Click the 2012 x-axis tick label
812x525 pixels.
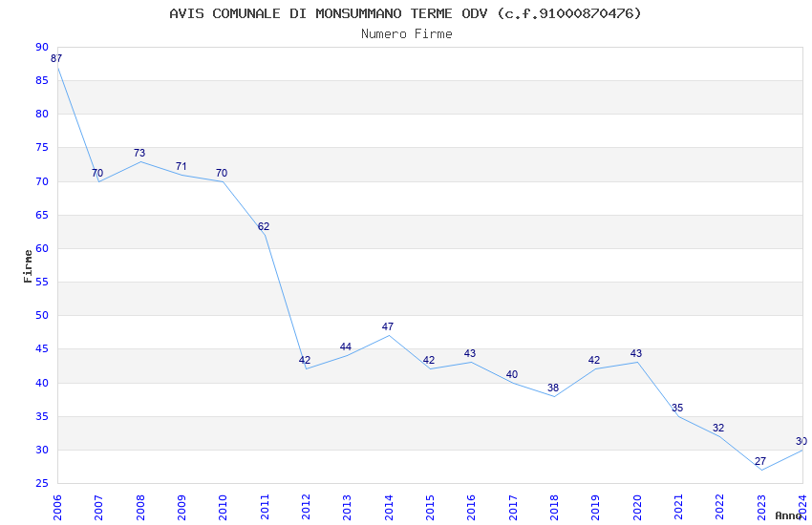point(306,508)
